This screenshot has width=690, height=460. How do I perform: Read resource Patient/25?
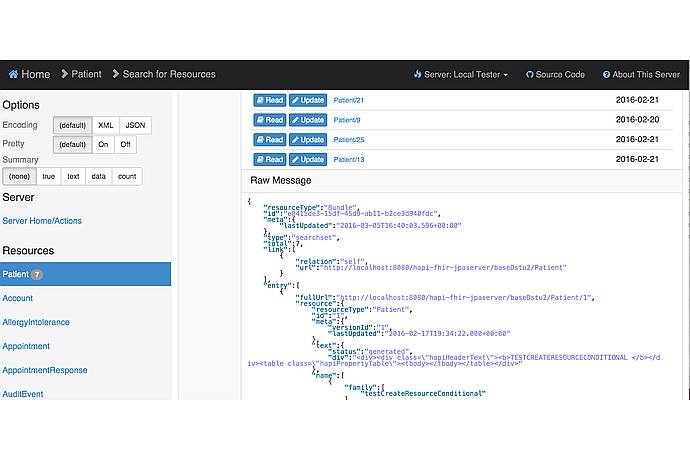[270, 140]
